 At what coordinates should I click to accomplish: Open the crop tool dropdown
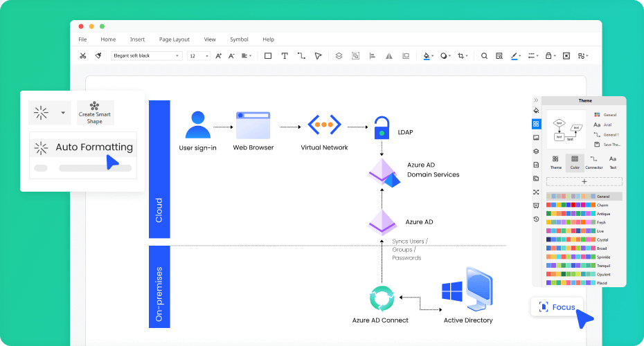point(463,56)
